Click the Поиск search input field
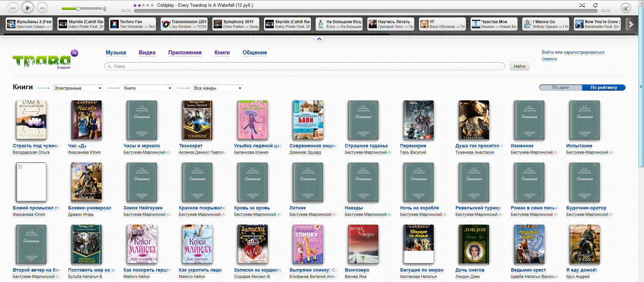This screenshot has width=644, height=282. [x=305, y=66]
